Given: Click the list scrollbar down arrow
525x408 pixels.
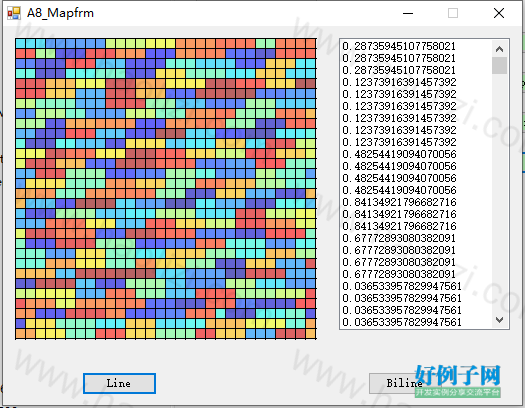Looking at the screenshot, I should (499, 320).
